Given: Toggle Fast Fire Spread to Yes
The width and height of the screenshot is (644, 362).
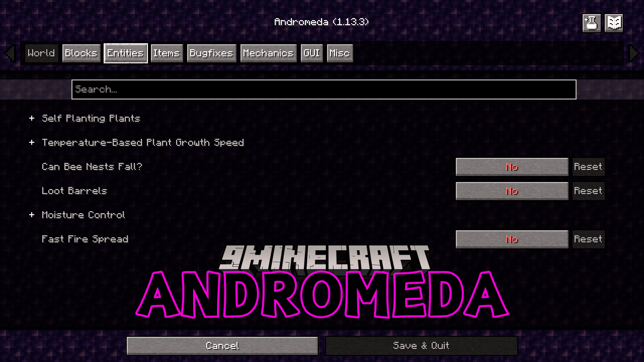Looking at the screenshot, I should coord(512,239).
